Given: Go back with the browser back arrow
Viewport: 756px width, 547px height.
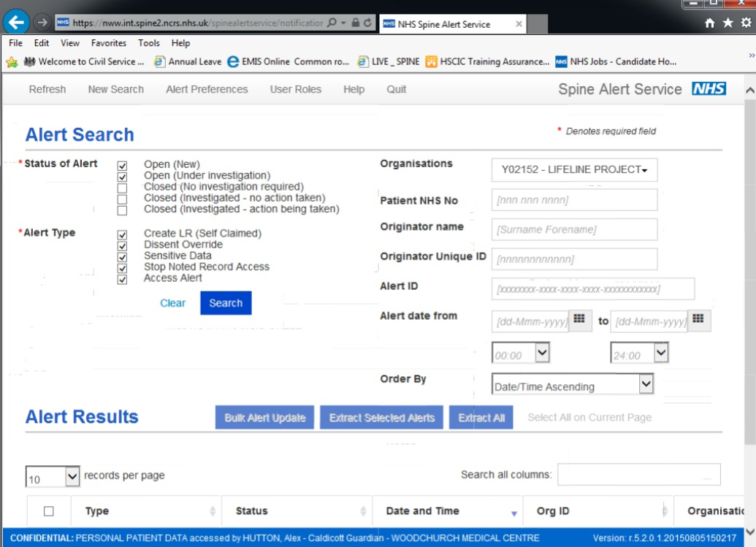Looking at the screenshot, I should coord(16,22).
